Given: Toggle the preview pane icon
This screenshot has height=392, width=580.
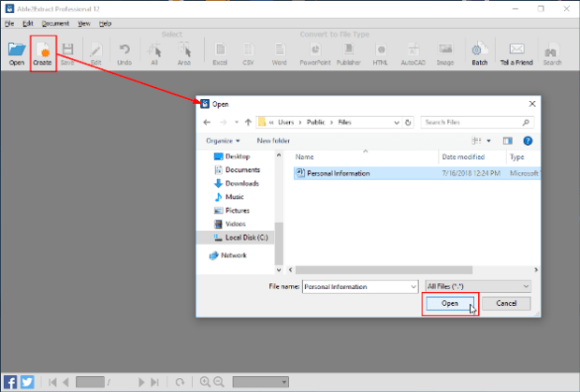Looking at the screenshot, I should coord(507,141).
